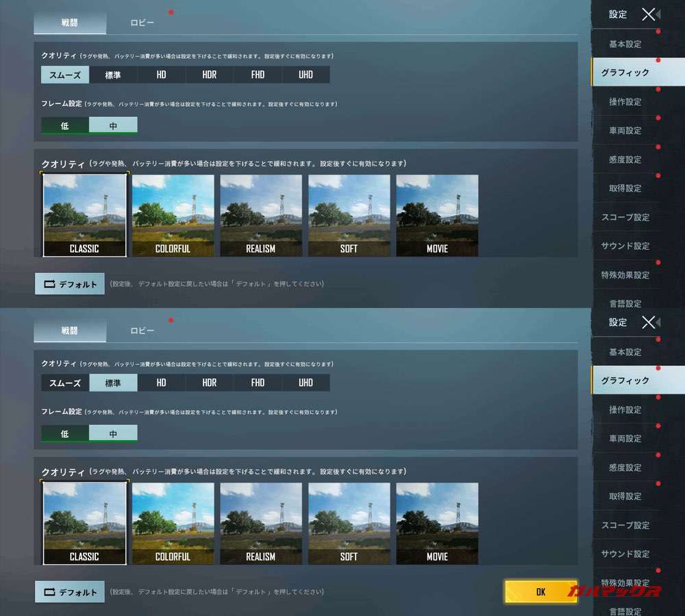Close settings with the X in upper screenshot
The width and height of the screenshot is (685, 616).
point(649,14)
